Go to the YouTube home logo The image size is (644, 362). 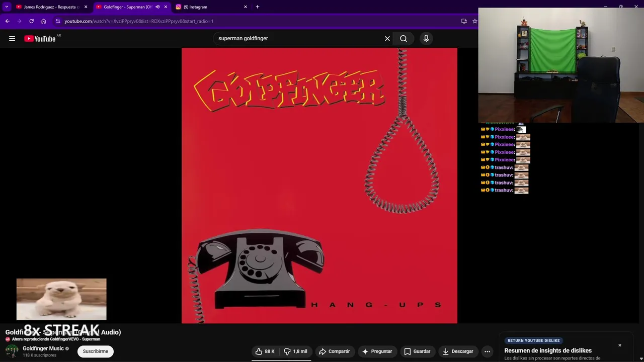[40, 39]
